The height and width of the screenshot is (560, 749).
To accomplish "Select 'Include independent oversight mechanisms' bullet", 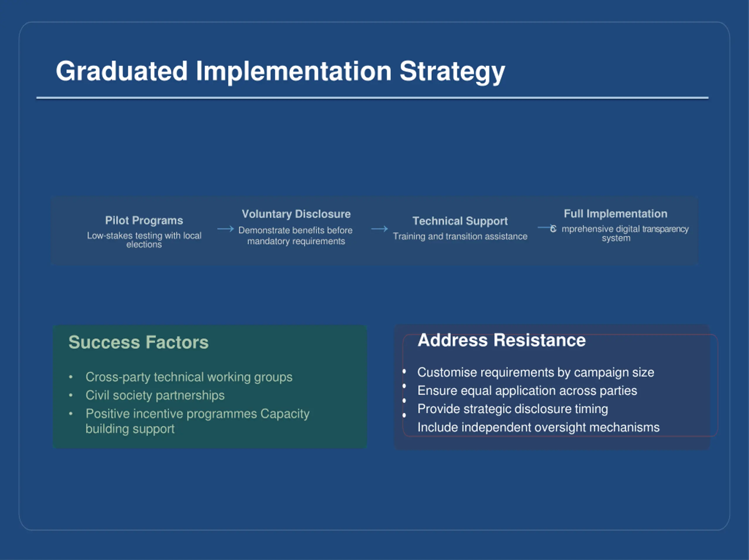I will pyautogui.click(x=538, y=427).
